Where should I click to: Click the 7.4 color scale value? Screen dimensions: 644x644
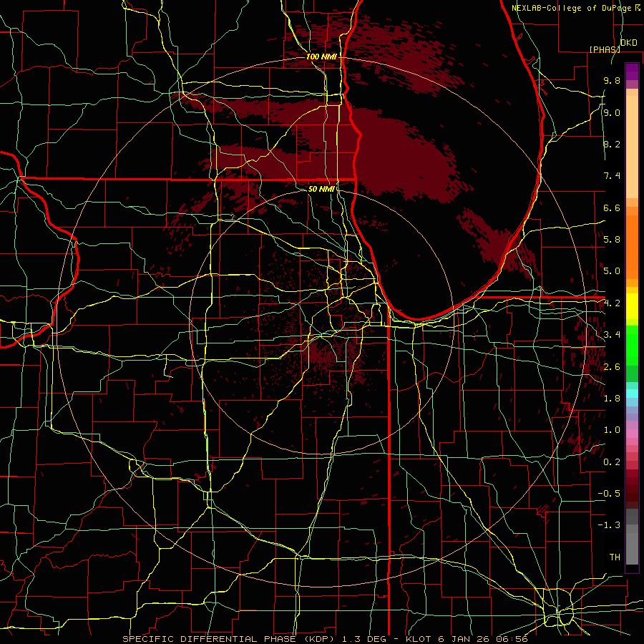coord(612,176)
